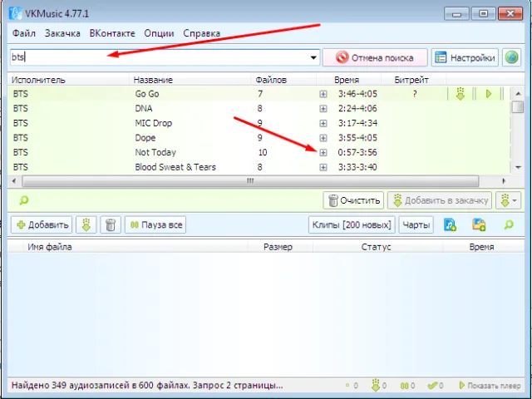
Task: Click the search filter magnifier icon below results
Action: point(23,200)
